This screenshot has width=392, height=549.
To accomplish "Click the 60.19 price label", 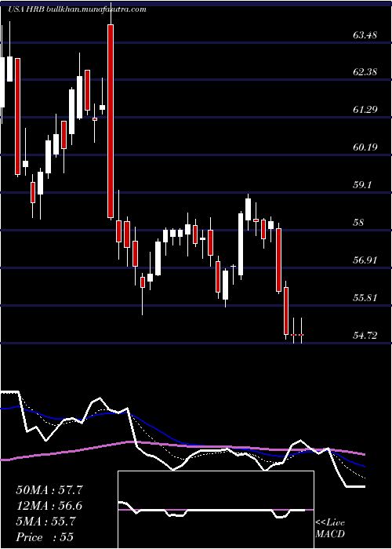I will point(365,147).
